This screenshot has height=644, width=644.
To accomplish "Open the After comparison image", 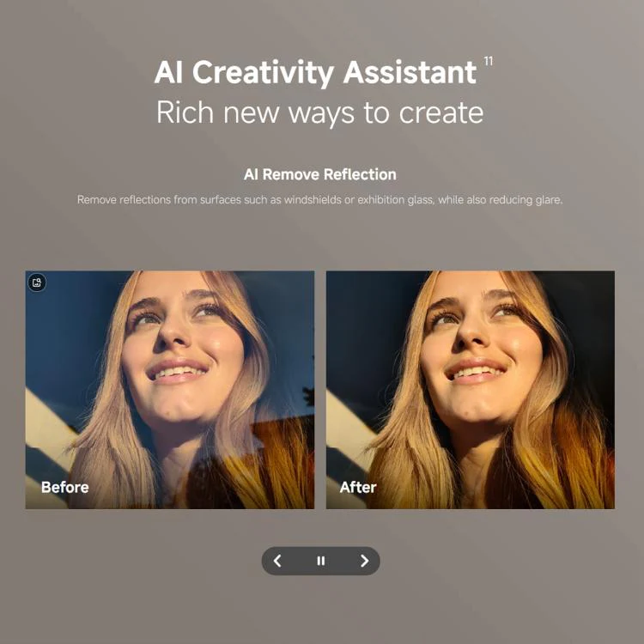I will coord(471,390).
